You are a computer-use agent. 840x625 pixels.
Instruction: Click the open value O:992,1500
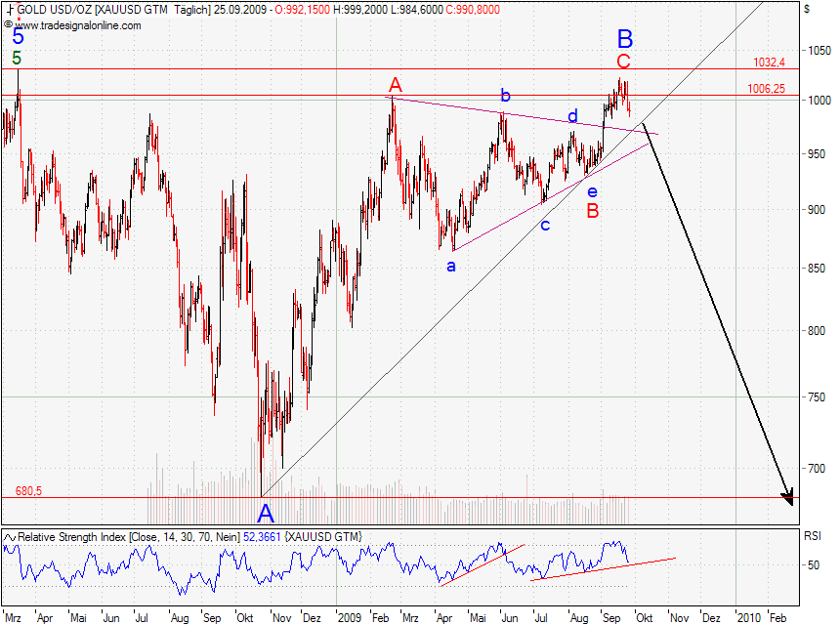coord(303,10)
